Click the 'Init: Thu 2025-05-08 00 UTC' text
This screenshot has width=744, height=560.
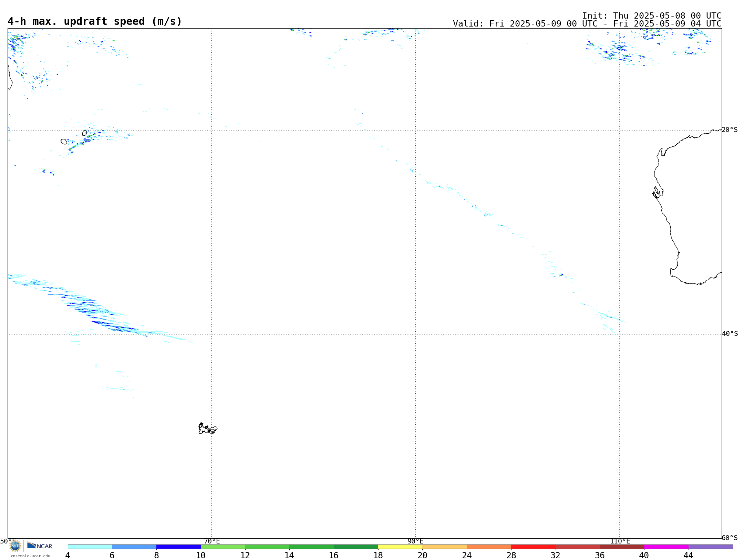click(652, 16)
